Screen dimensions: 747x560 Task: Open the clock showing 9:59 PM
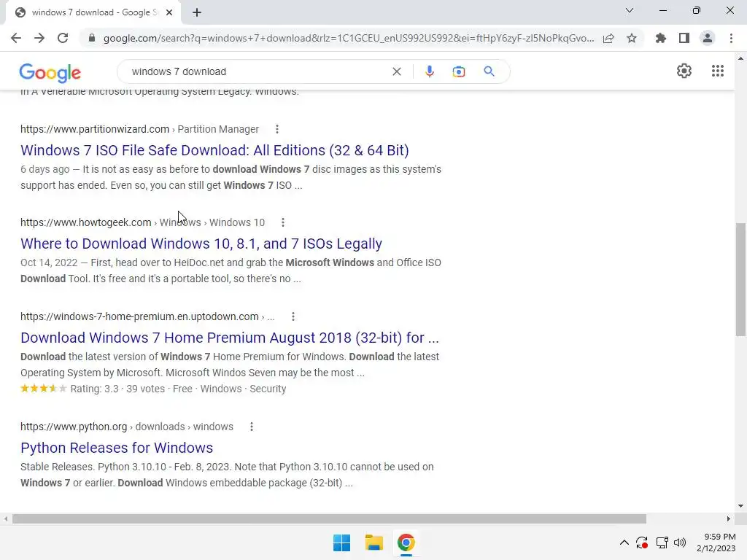click(716, 542)
